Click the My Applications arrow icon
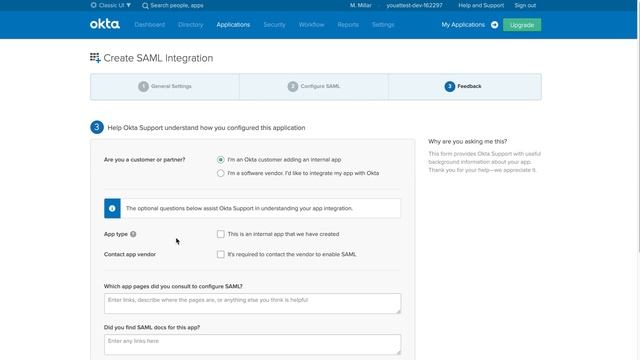This screenshot has height=360, width=640. point(494,25)
